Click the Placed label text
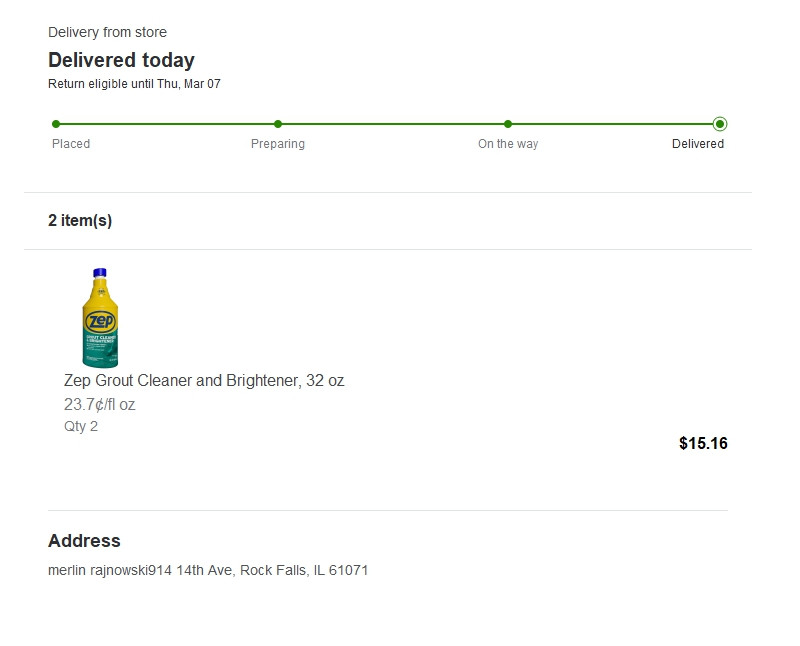The height and width of the screenshot is (646, 800). (x=71, y=144)
